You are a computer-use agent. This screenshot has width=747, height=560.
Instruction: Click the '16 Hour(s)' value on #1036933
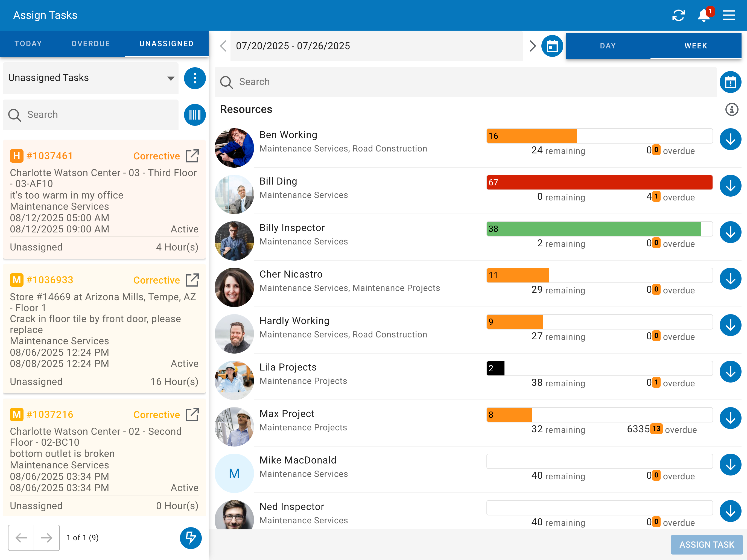tap(174, 382)
